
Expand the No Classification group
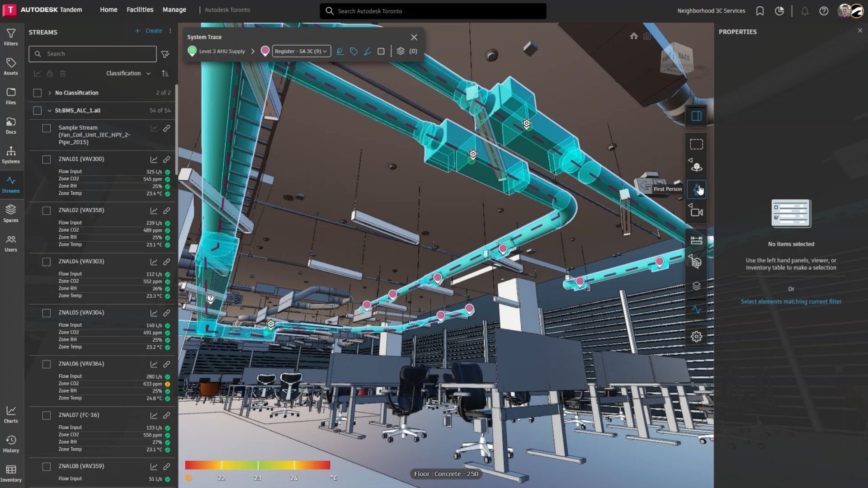coord(50,93)
